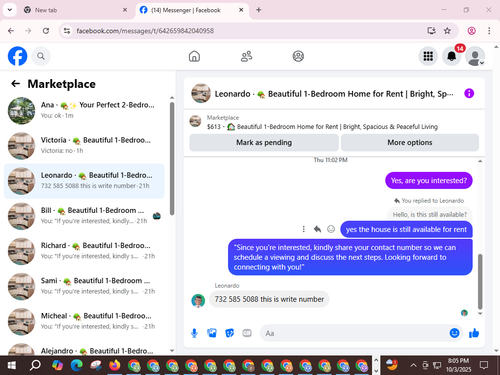The width and height of the screenshot is (500, 375).
Task: Click Leonardo's avatar beside his phone number message
Action: (198, 301)
